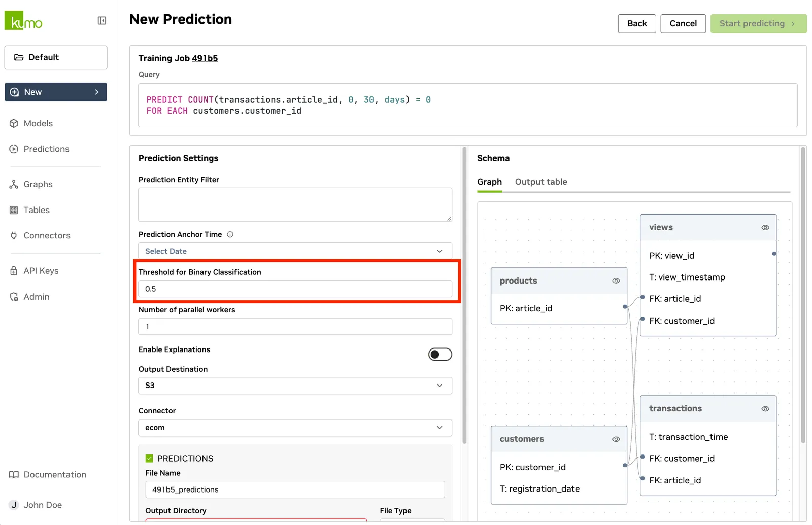The width and height of the screenshot is (812, 525).
Task: Open the Select Date dropdown
Action: [295, 251]
